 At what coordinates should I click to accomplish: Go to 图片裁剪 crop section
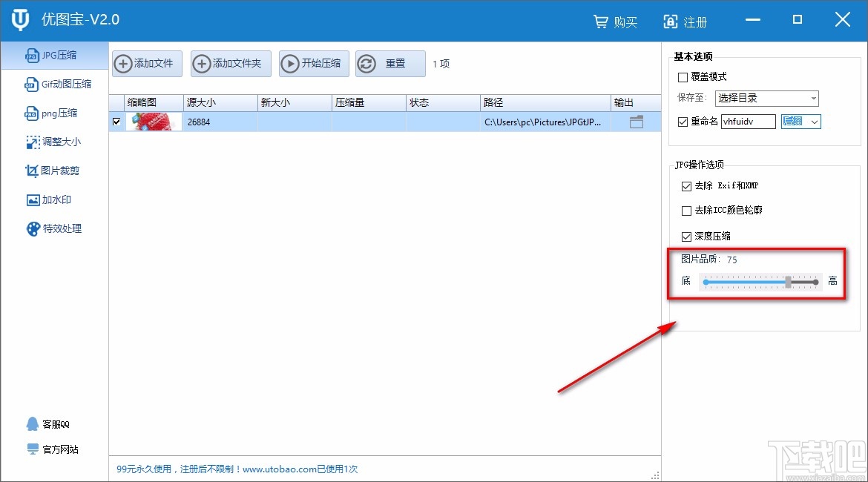coord(52,171)
